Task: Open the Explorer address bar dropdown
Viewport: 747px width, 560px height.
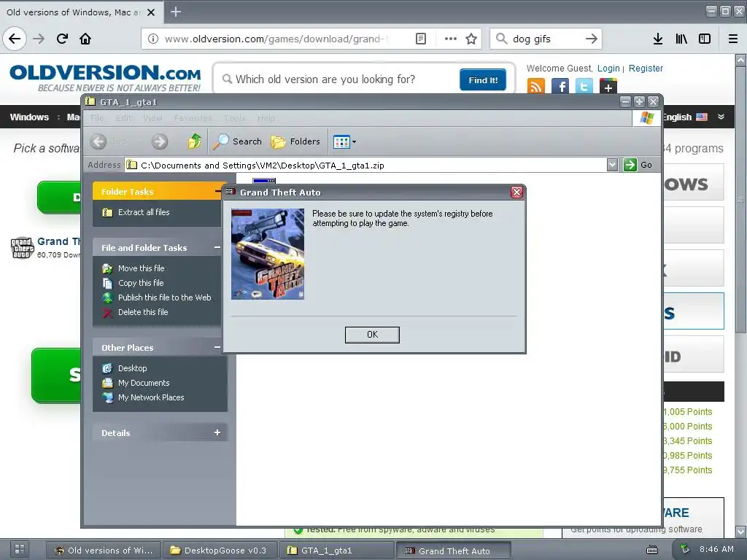Action: [612, 166]
